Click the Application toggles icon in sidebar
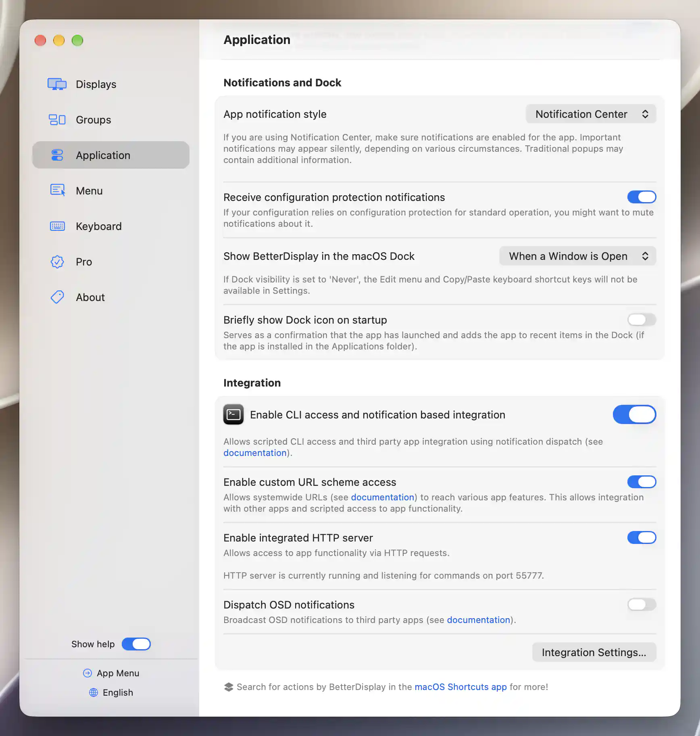 coord(57,155)
